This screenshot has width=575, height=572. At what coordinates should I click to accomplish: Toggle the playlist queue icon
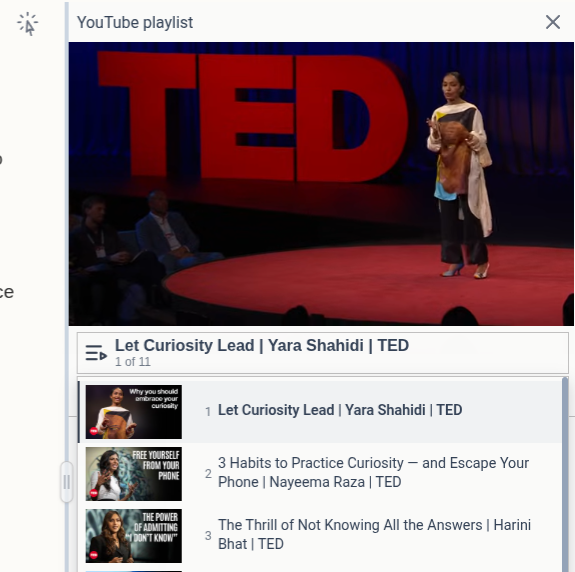click(96, 353)
